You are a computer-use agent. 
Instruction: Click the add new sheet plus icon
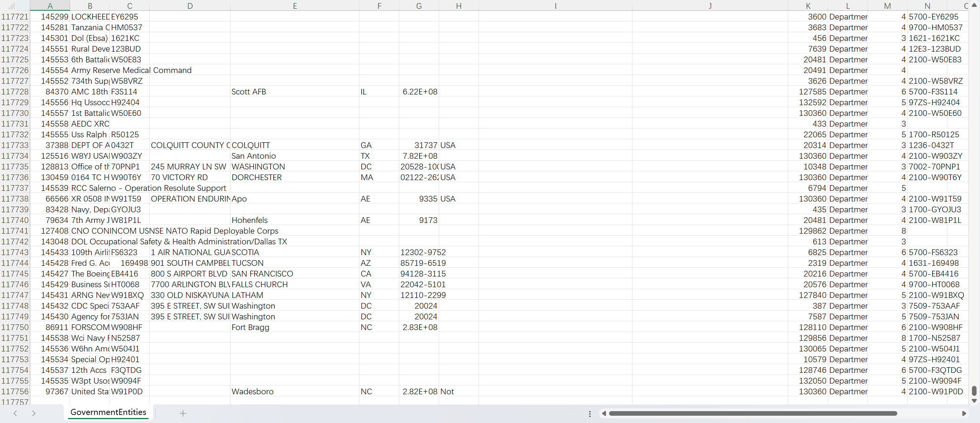tap(183, 413)
